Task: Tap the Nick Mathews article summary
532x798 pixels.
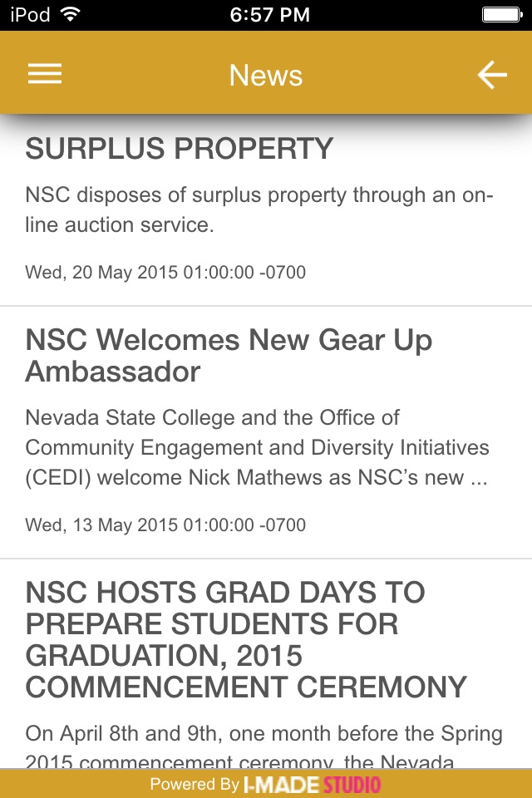Action: click(257, 447)
